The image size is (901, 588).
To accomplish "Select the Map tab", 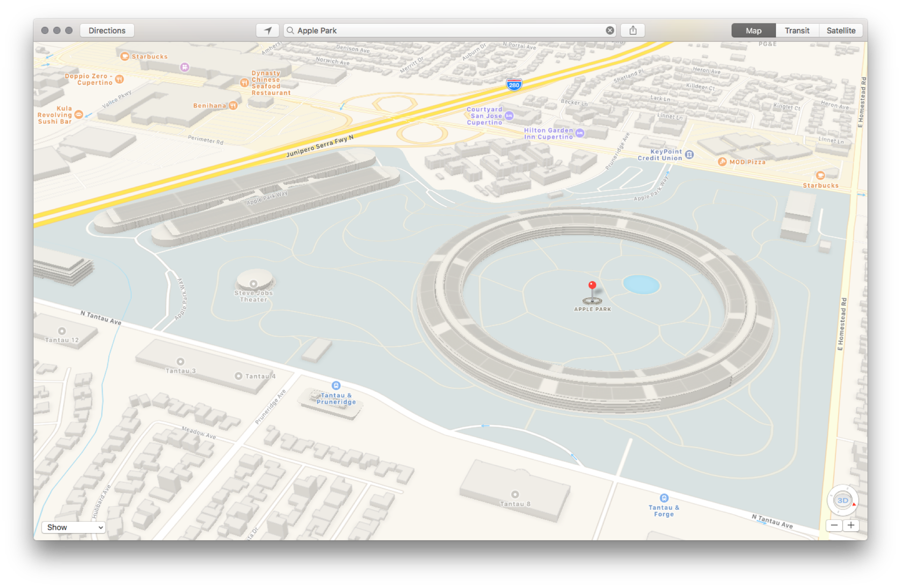I will (x=753, y=30).
